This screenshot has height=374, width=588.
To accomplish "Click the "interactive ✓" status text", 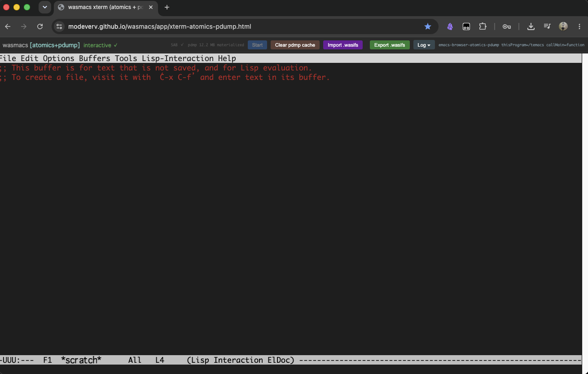I will 101,45.
